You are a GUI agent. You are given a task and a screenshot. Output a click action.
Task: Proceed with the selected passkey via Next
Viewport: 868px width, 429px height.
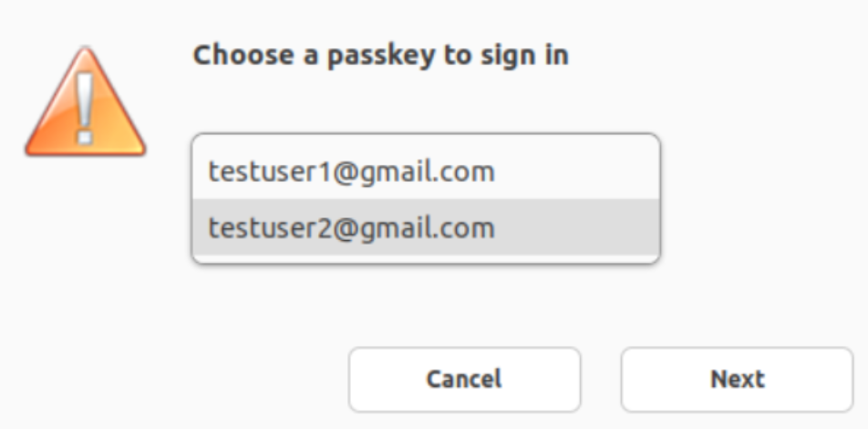pyautogui.click(x=737, y=379)
